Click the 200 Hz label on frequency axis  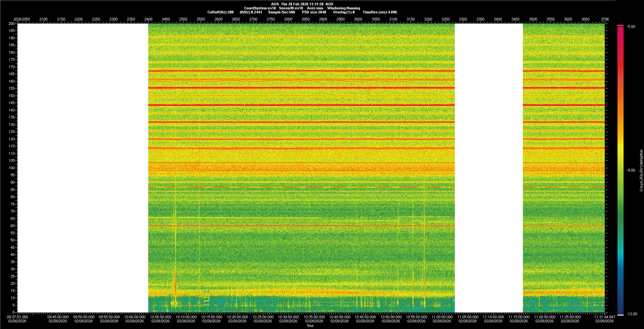coord(12,24)
